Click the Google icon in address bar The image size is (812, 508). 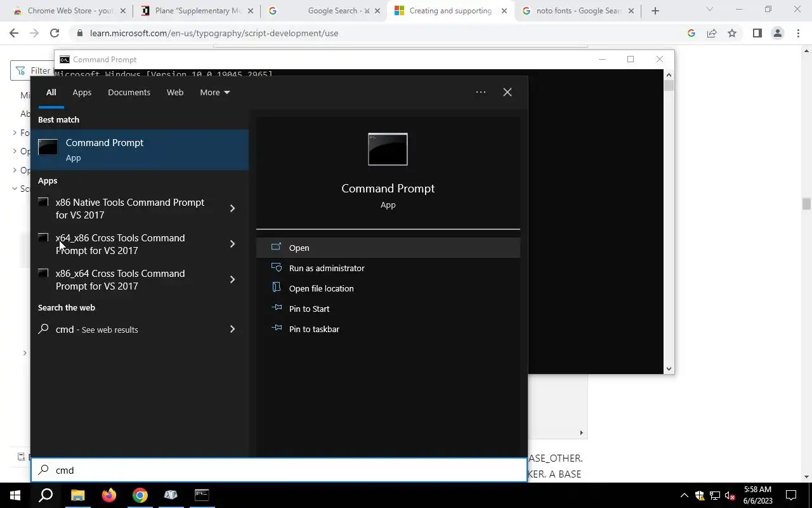[x=691, y=33]
